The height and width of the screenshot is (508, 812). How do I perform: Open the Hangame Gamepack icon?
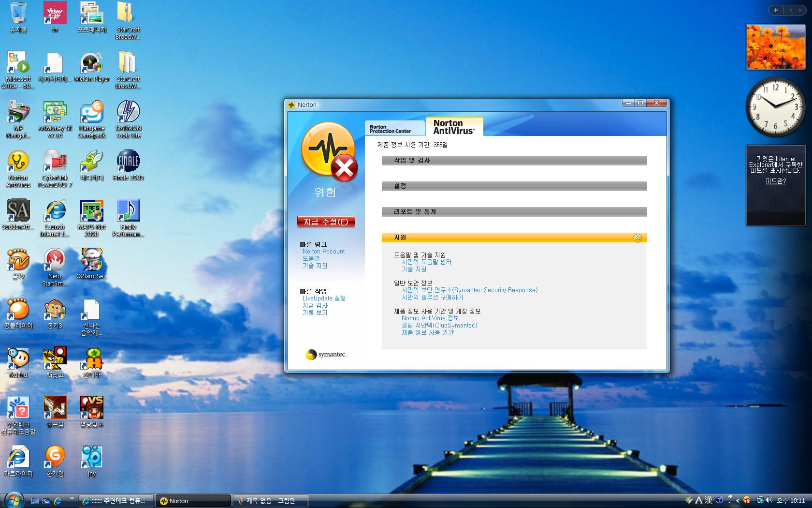pos(92,120)
